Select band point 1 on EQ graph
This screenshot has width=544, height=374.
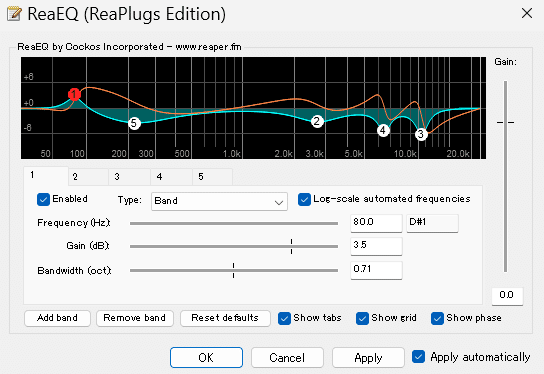[74, 94]
